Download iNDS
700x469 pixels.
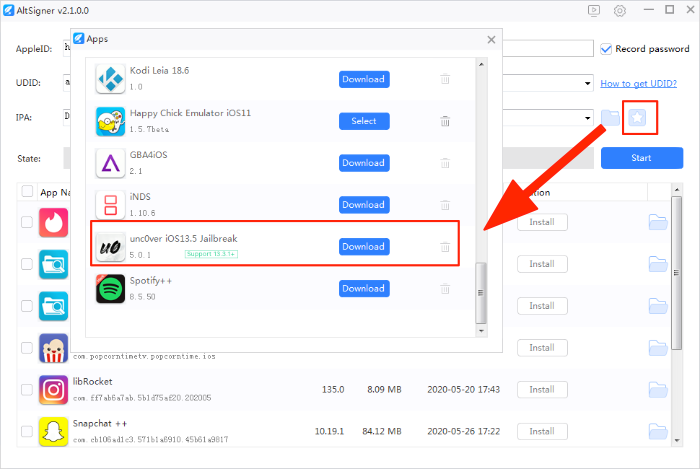(x=364, y=205)
